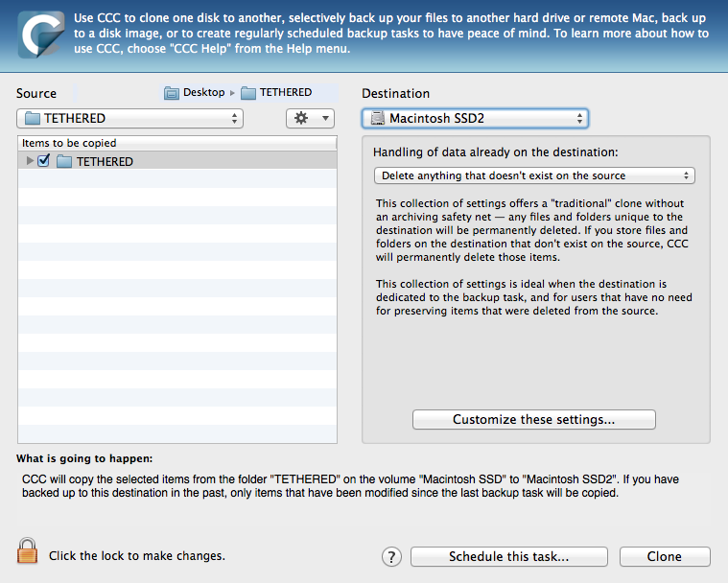Click the "Click the lock to make changes" text
Screen dimensions: 728x583
137,556
